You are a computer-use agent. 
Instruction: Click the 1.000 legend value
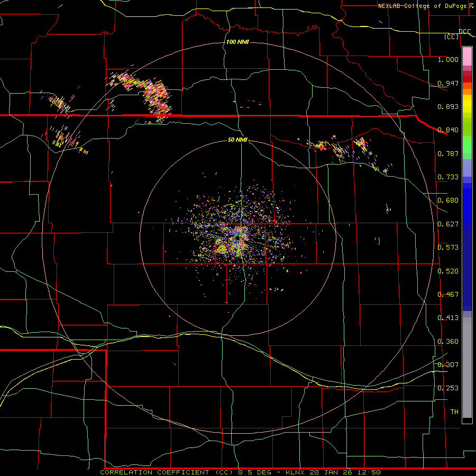tap(448, 59)
